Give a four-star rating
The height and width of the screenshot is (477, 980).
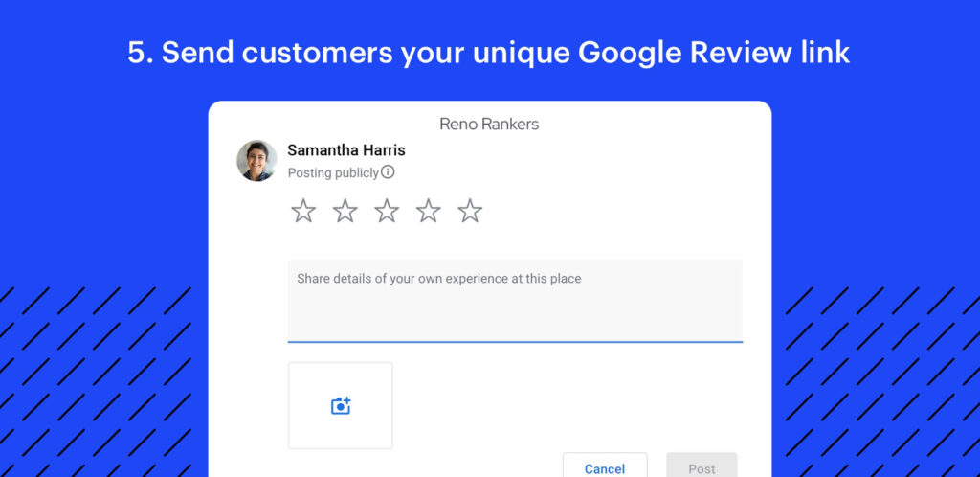(x=428, y=211)
